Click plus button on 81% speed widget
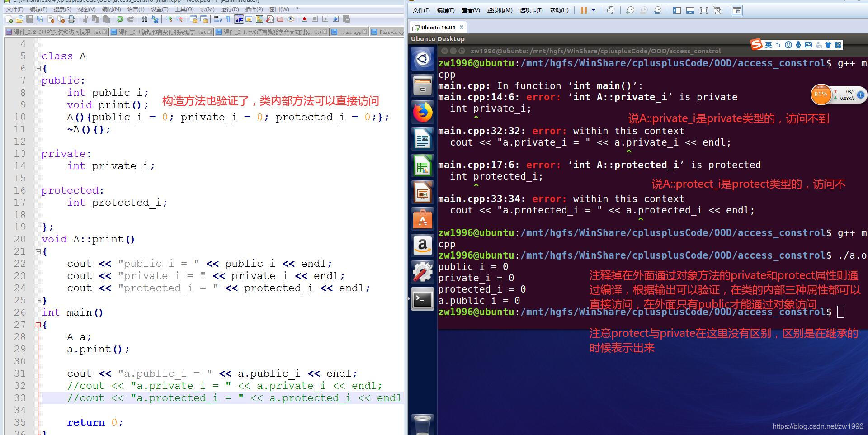Image resolution: width=868 pixels, height=435 pixels. [x=861, y=95]
